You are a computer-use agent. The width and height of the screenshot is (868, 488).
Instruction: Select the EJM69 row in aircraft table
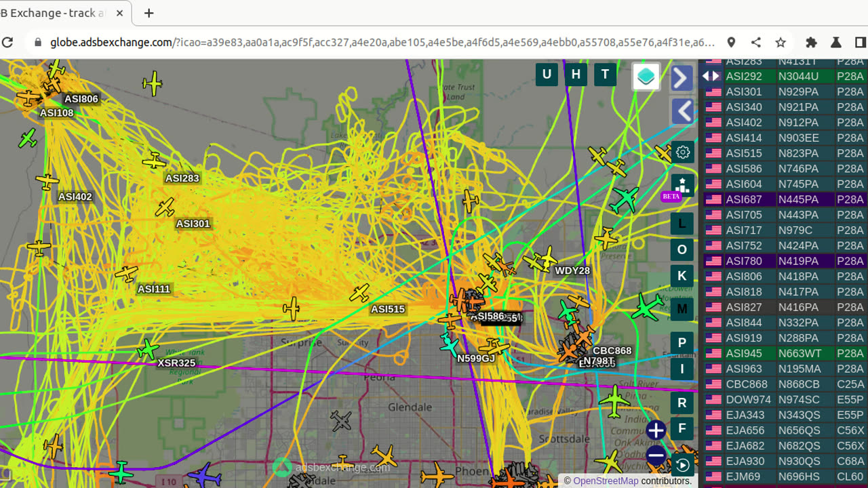(x=786, y=476)
